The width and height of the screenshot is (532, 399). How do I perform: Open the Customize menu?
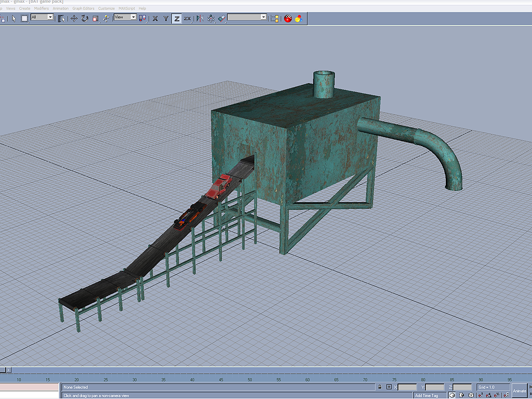pyautogui.click(x=106, y=8)
